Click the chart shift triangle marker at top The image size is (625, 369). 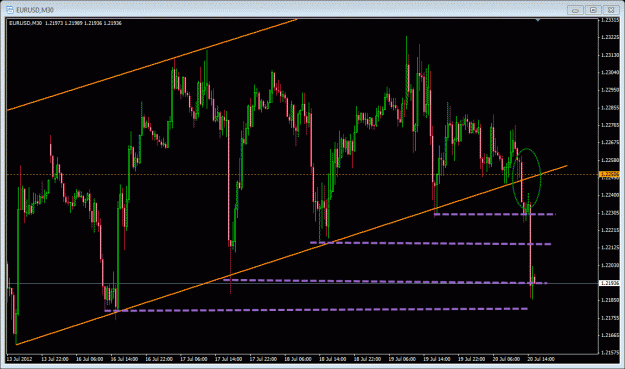click(538, 20)
